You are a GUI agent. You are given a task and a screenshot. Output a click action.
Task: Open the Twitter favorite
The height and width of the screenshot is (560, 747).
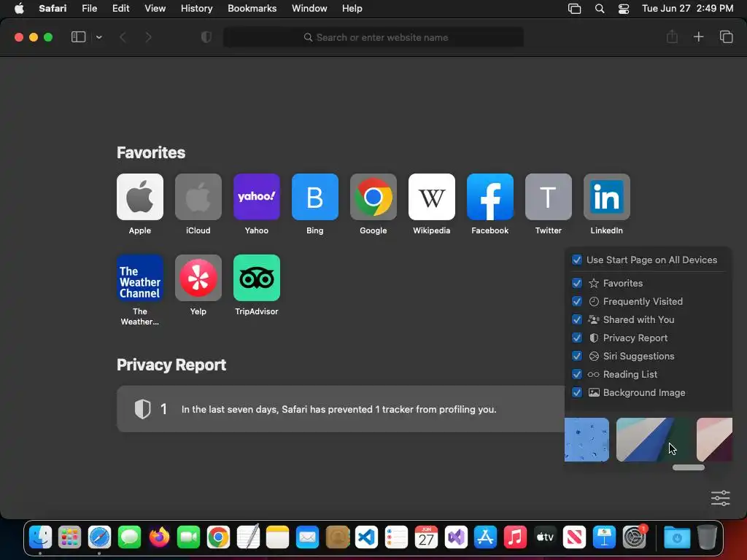click(x=549, y=197)
